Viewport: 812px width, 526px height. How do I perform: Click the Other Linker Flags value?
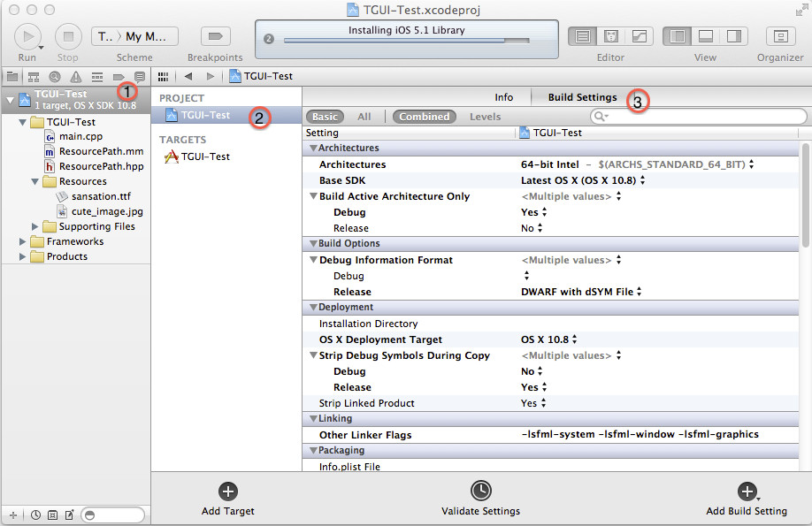640,435
